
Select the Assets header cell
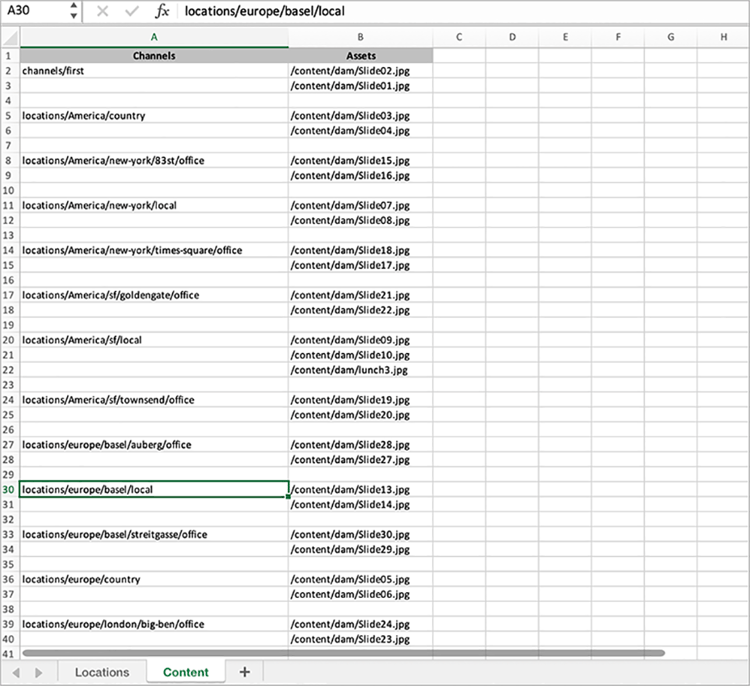361,56
